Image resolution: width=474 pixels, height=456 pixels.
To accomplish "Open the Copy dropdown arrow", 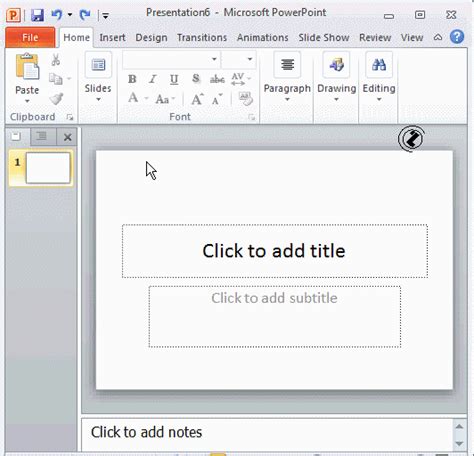I will [69, 79].
